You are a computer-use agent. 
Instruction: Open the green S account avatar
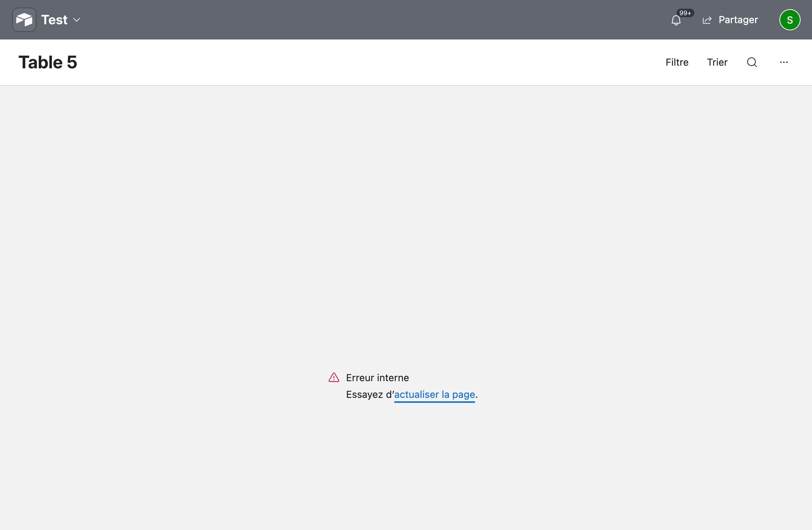790,20
